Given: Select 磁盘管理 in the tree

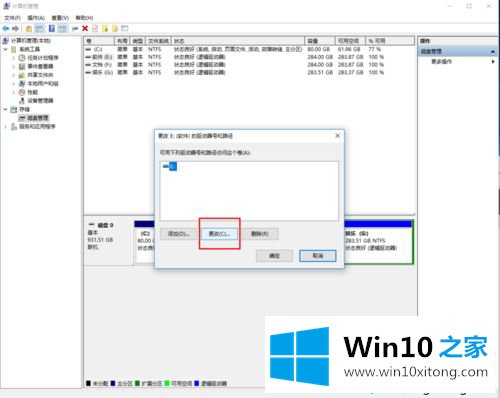Looking at the screenshot, I should [x=37, y=118].
